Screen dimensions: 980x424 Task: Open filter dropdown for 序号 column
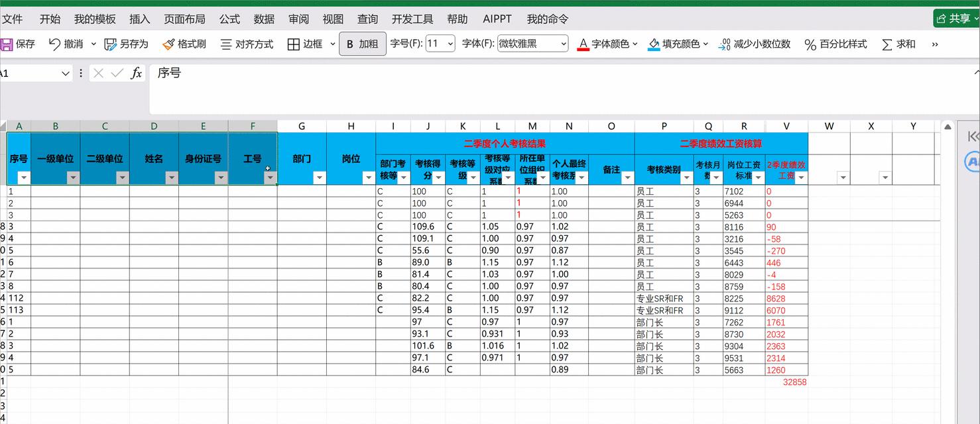24,178
